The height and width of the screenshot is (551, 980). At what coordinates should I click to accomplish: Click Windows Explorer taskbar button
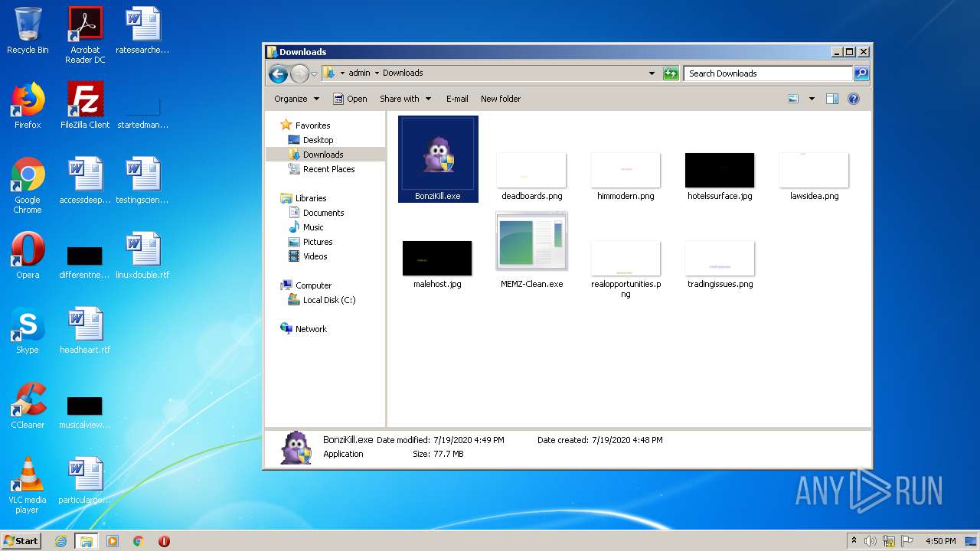tap(87, 541)
